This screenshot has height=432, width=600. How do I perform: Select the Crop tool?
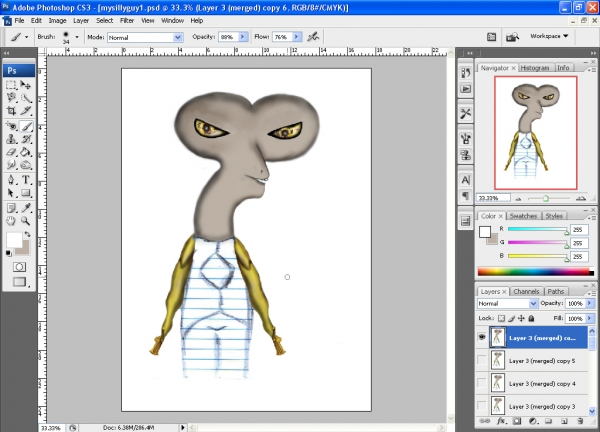(x=11, y=111)
